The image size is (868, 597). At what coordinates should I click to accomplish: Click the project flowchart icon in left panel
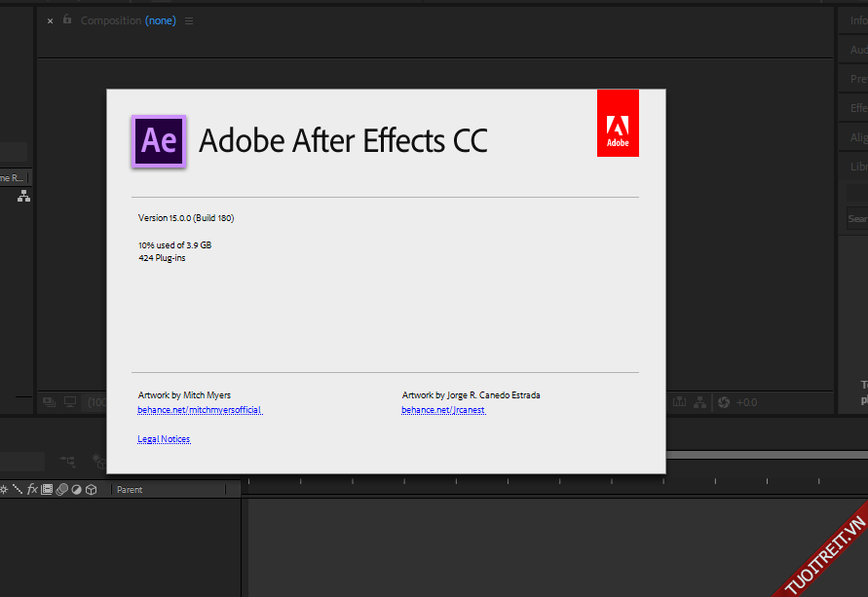[x=23, y=196]
